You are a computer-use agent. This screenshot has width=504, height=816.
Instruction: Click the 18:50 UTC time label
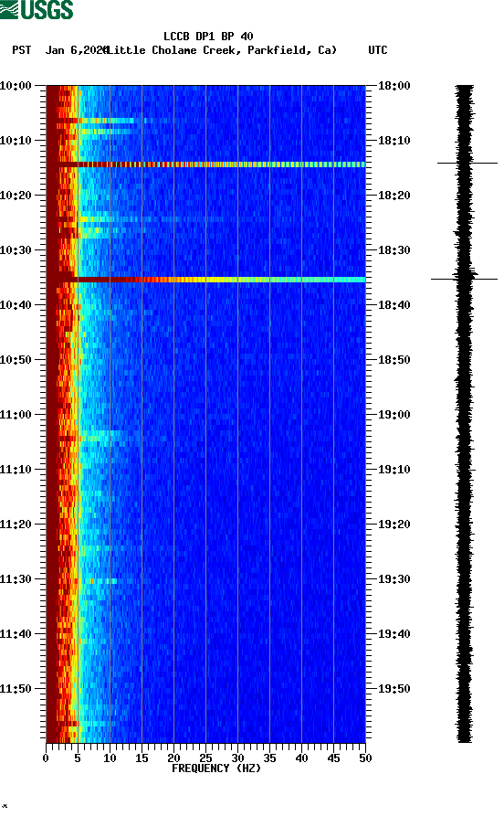pos(394,360)
